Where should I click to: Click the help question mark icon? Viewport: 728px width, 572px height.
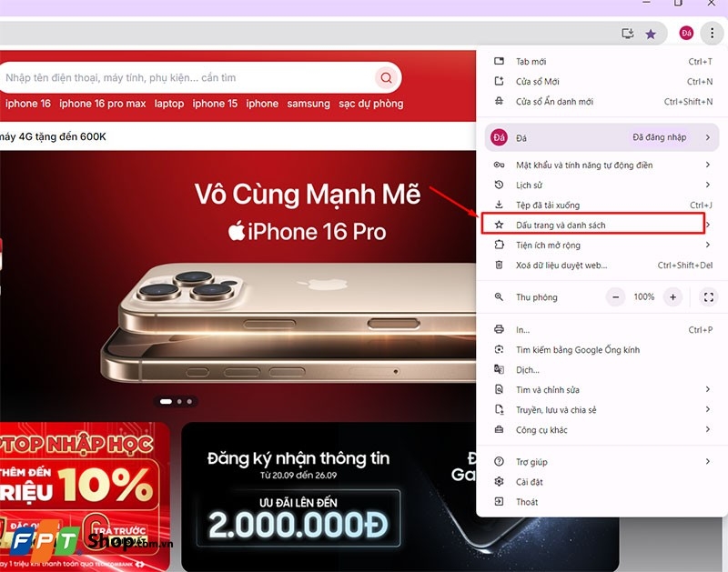pyautogui.click(x=499, y=462)
